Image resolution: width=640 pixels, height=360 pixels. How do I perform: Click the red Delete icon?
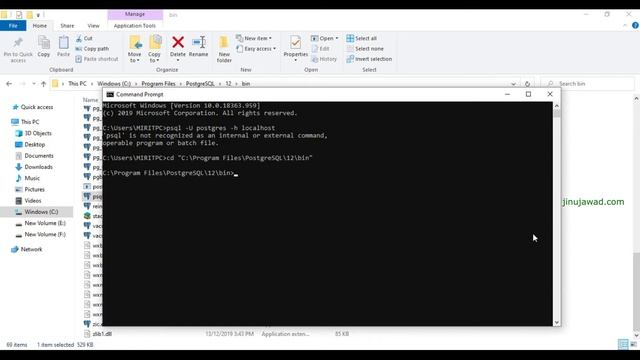tap(178, 42)
